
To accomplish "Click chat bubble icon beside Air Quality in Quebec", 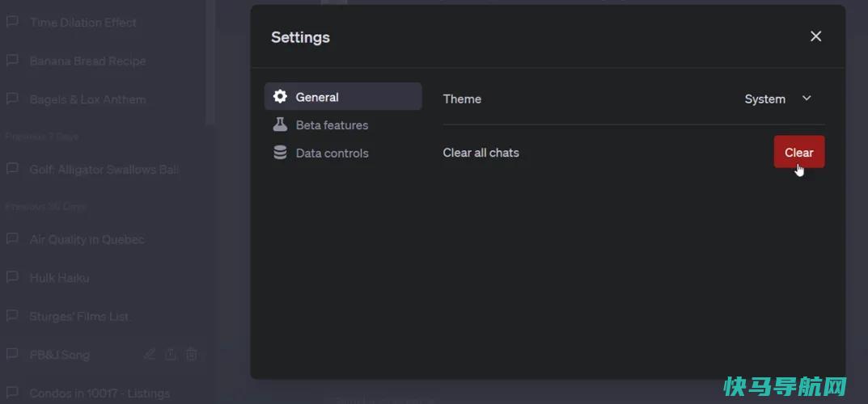I will 11,239.
